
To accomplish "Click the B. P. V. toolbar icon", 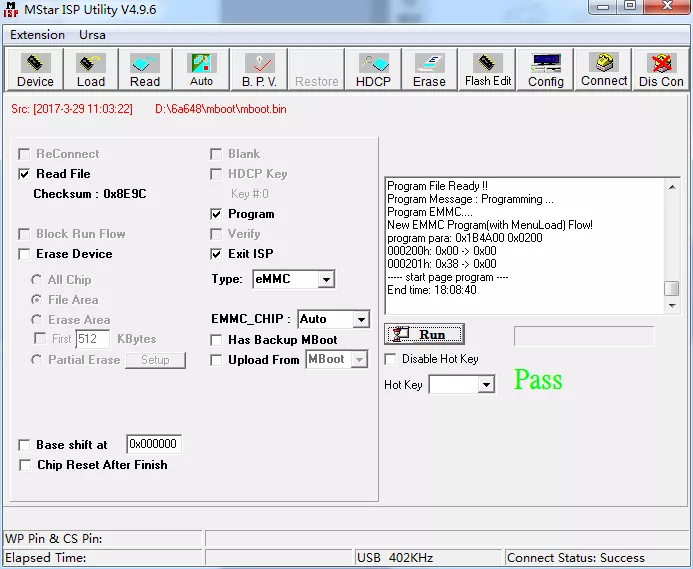I will coord(259,70).
